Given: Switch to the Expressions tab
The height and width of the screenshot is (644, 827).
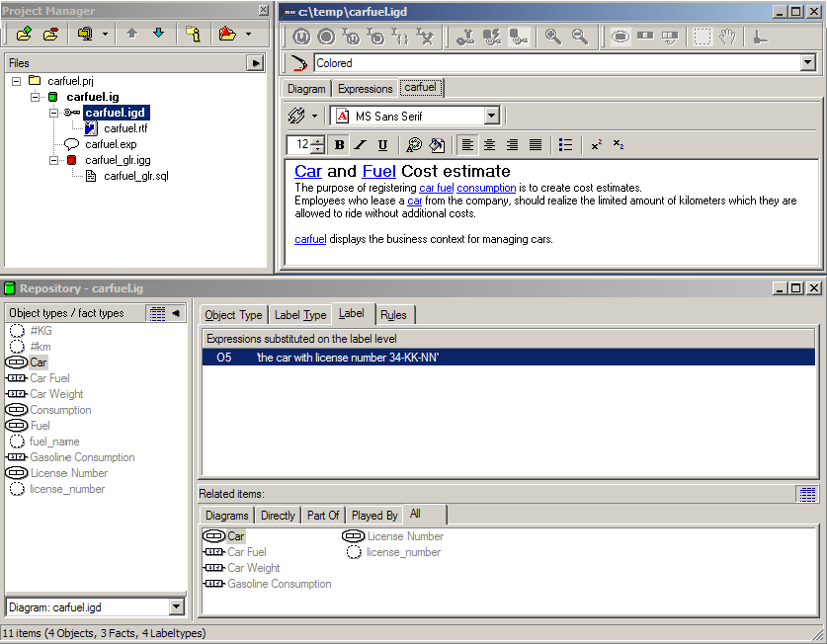Looking at the screenshot, I should click(x=365, y=89).
